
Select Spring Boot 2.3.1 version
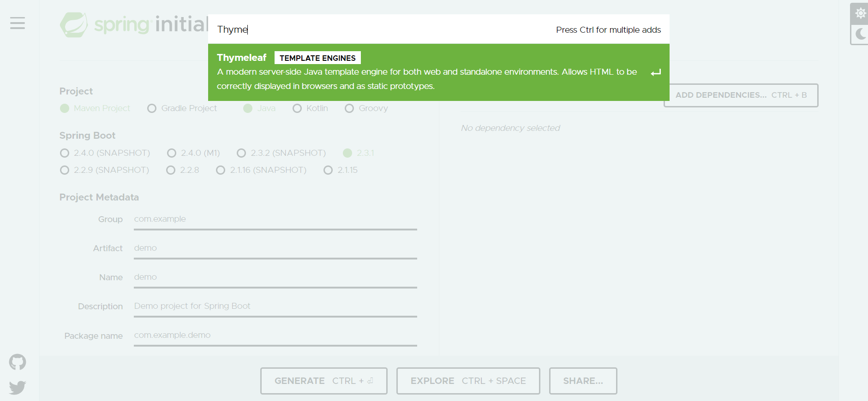pyautogui.click(x=359, y=153)
